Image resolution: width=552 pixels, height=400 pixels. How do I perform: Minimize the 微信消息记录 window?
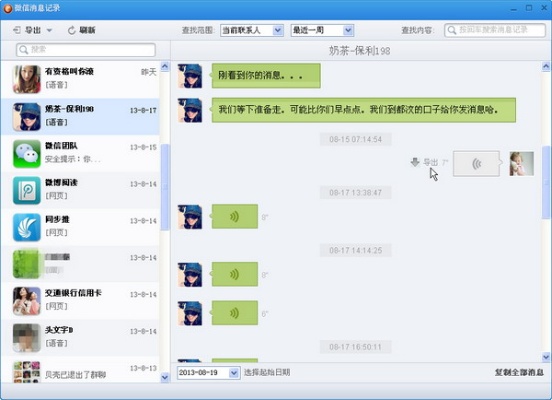514,8
